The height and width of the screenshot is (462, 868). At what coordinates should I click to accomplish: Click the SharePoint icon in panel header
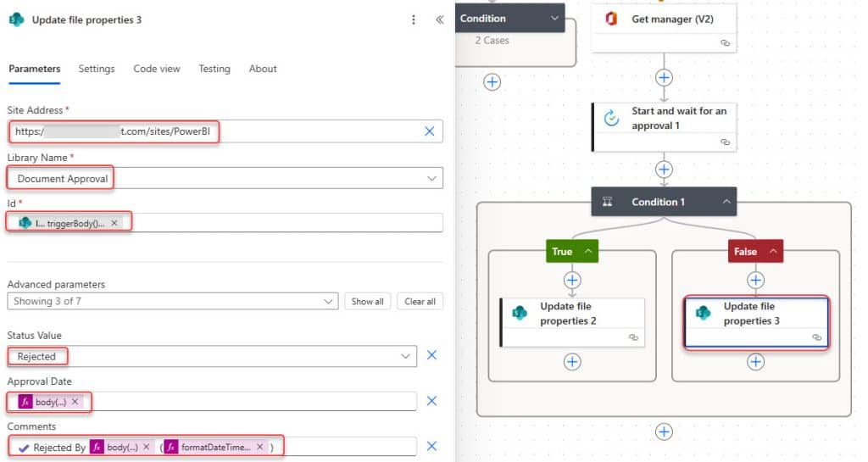17,19
